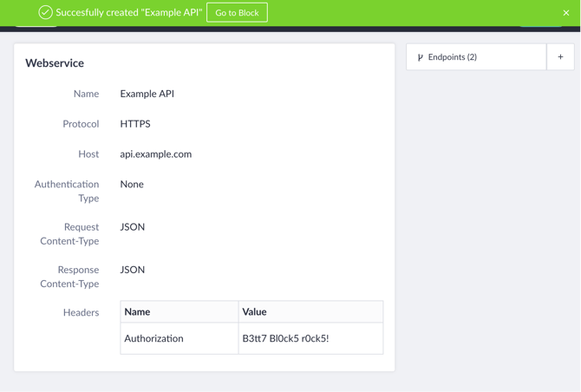Click the Authentication Type field label

pyautogui.click(x=67, y=191)
